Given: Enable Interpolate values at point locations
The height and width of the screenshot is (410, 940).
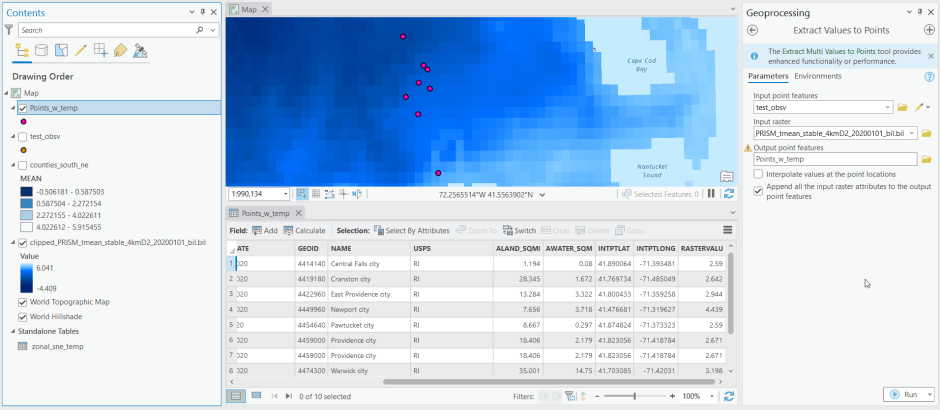Looking at the screenshot, I should 758,174.
